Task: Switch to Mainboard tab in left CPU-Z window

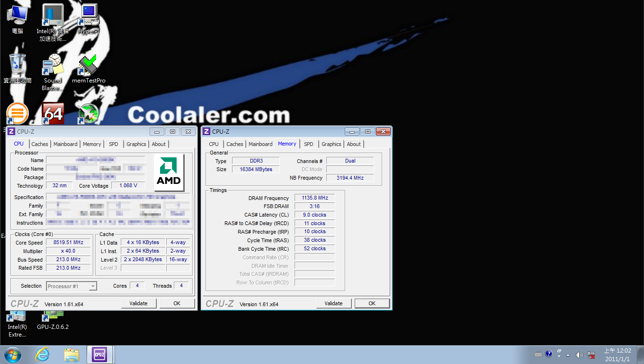Action: (65, 144)
